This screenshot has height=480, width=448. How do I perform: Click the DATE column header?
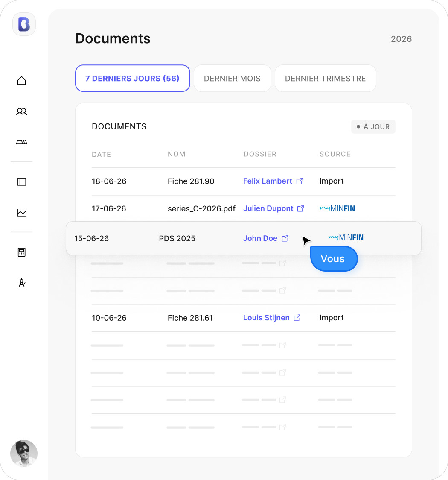(x=101, y=155)
